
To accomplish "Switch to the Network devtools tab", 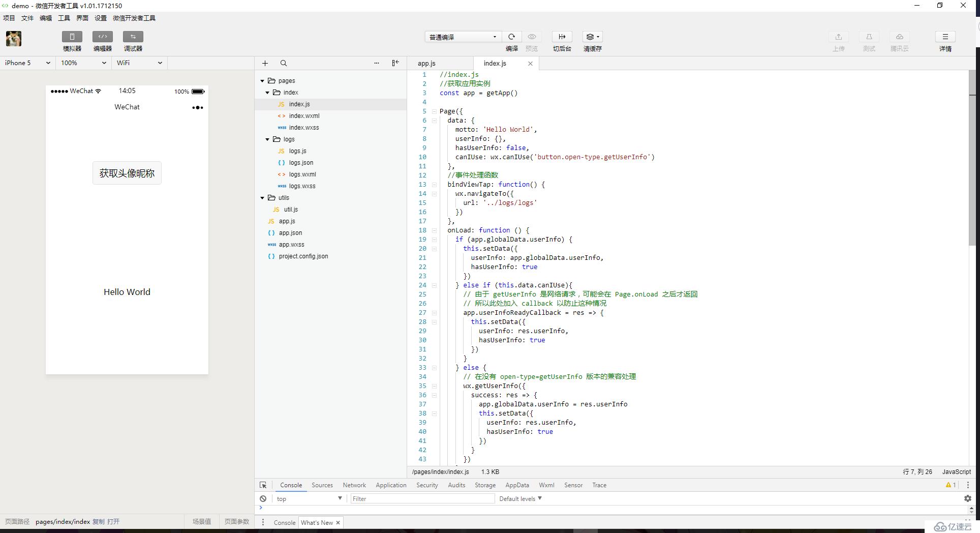I will tap(354, 485).
